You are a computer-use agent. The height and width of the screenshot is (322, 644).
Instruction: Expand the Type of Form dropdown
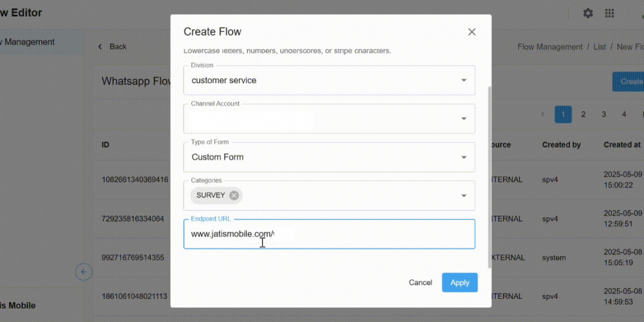(463, 158)
